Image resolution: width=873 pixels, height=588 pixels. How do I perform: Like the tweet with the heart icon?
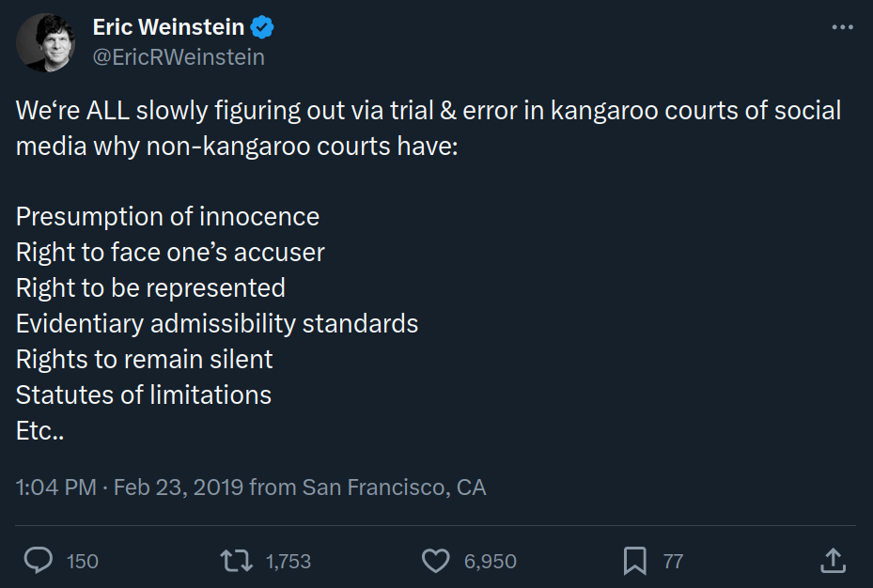point(435,561)
